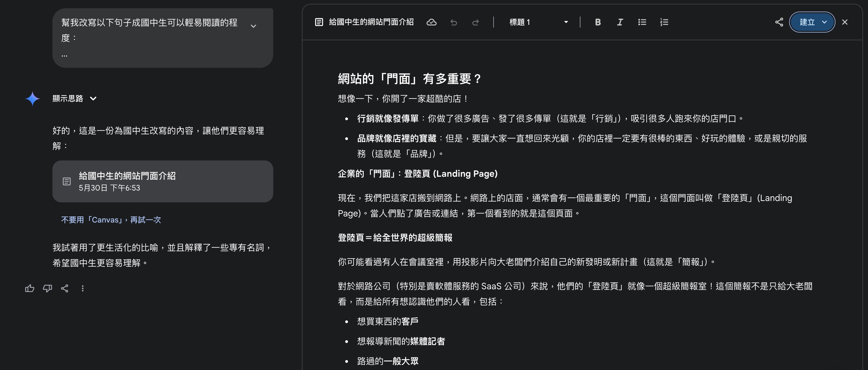Click retry without Canvas link
Viewport: 868px width, 370px height.
coord(111,220)
